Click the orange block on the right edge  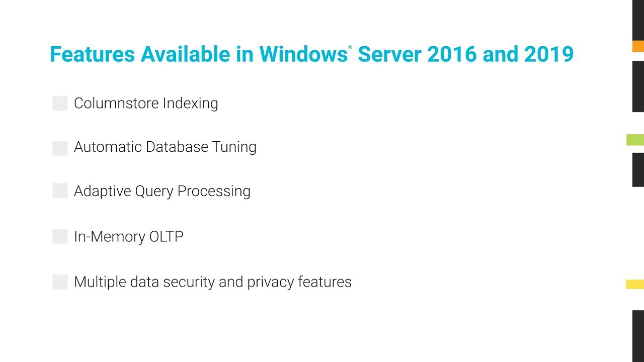[x=638, y=46]
